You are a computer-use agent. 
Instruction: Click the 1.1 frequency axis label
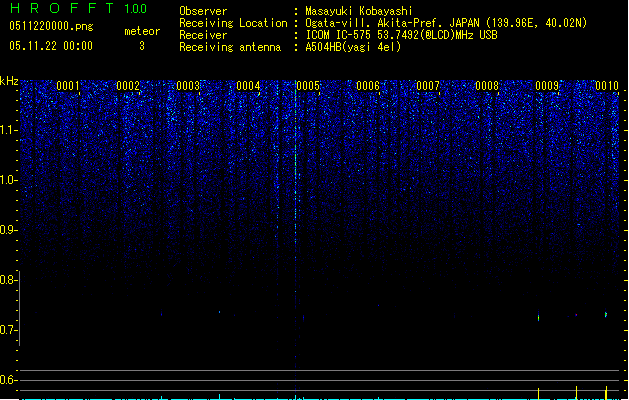coord(8,130)
